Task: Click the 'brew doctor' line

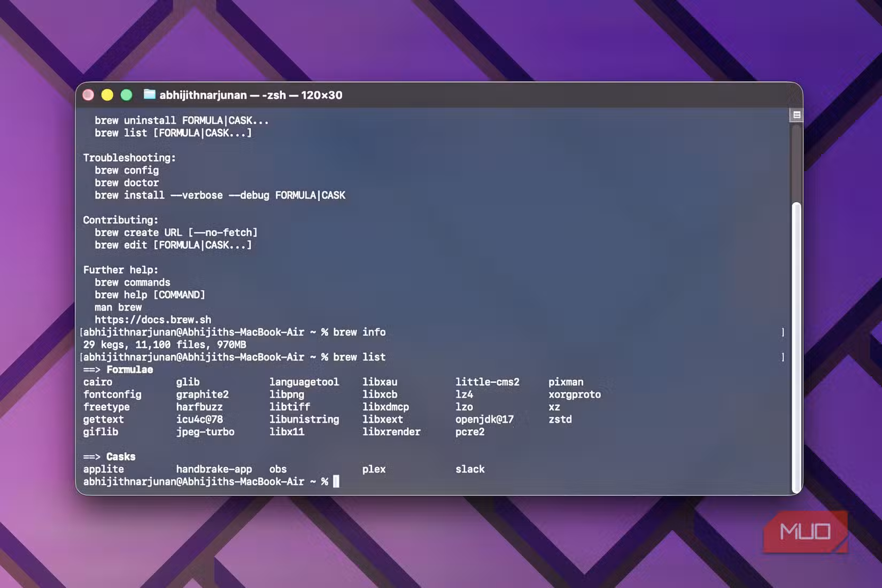Action: [127, 183]
